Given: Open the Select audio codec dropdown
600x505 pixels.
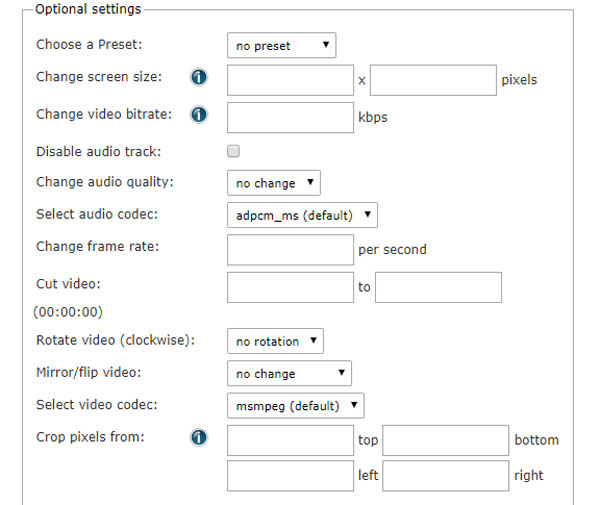Looking at the screenshot, I should [302, 215].
